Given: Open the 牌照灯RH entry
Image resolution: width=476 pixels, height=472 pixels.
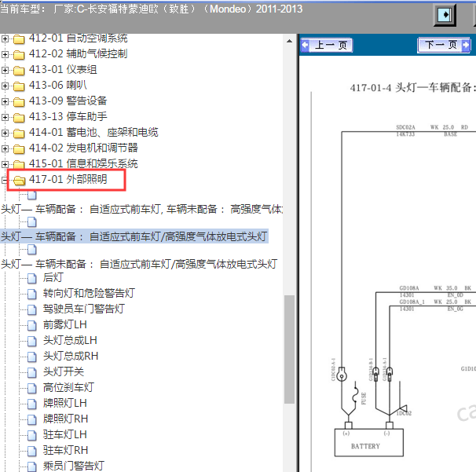Looking at the screenshot, I should tap(65, 419).
